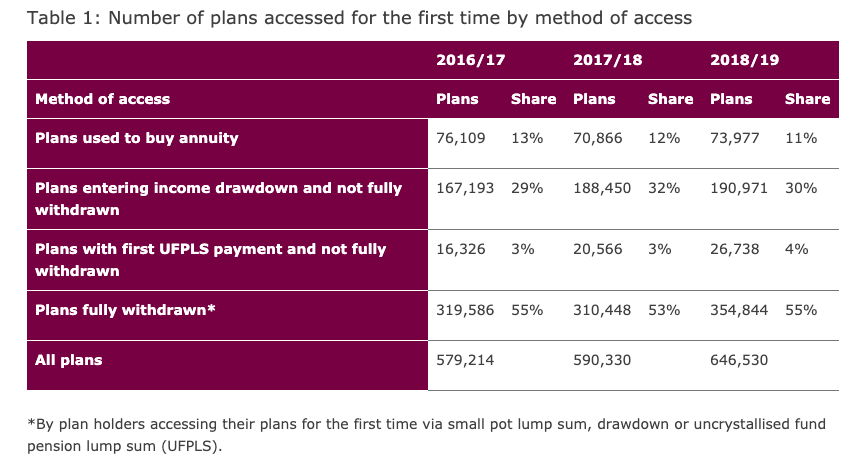
Task: Select the first UFPLS payment row label
Action: click(210, 259)
